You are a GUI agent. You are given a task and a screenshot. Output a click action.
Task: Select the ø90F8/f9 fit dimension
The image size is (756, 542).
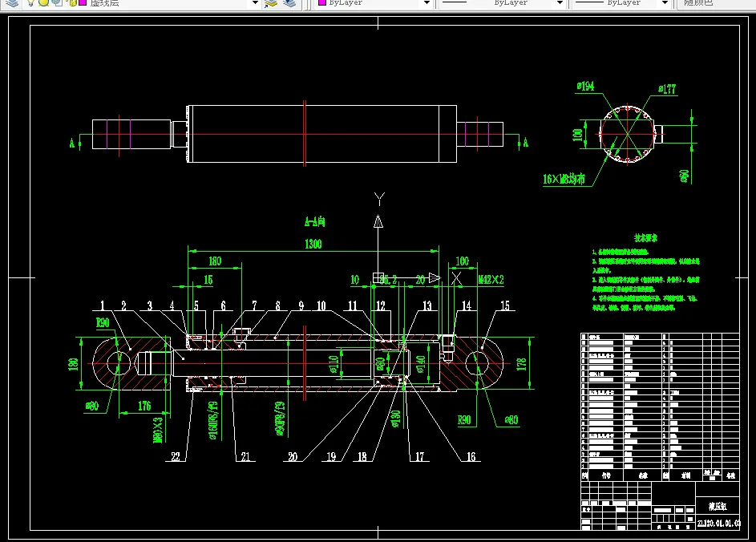[280, 419]
